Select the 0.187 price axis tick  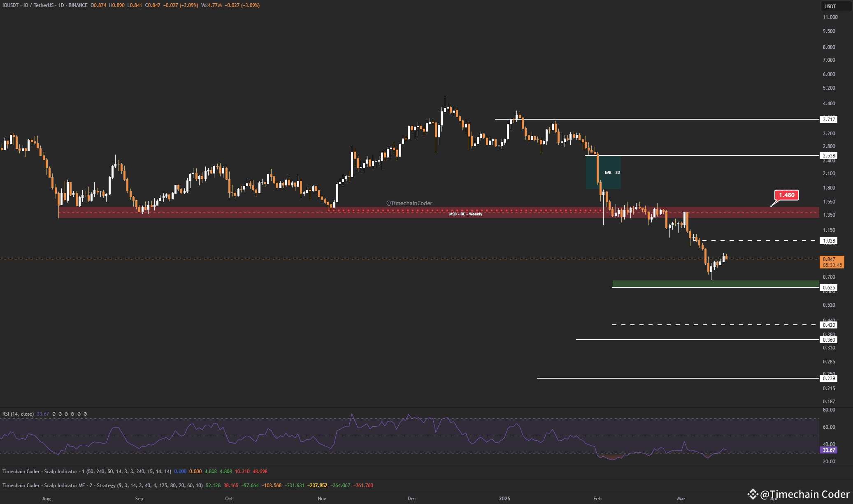click(x=829, y=402)
